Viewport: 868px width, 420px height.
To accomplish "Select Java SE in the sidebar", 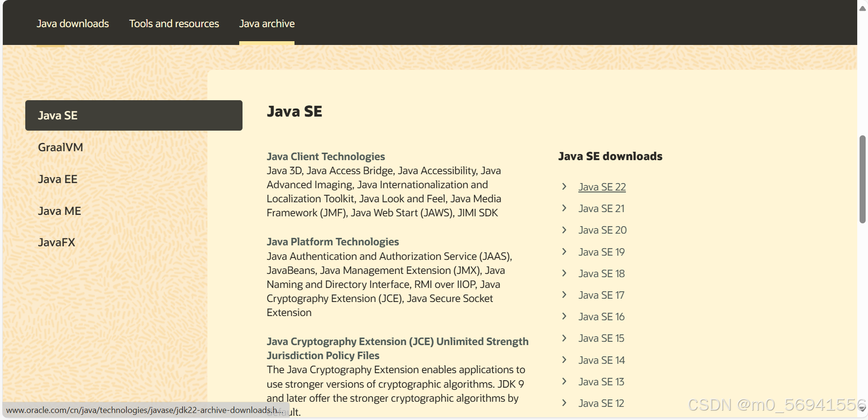I will 134,115.
